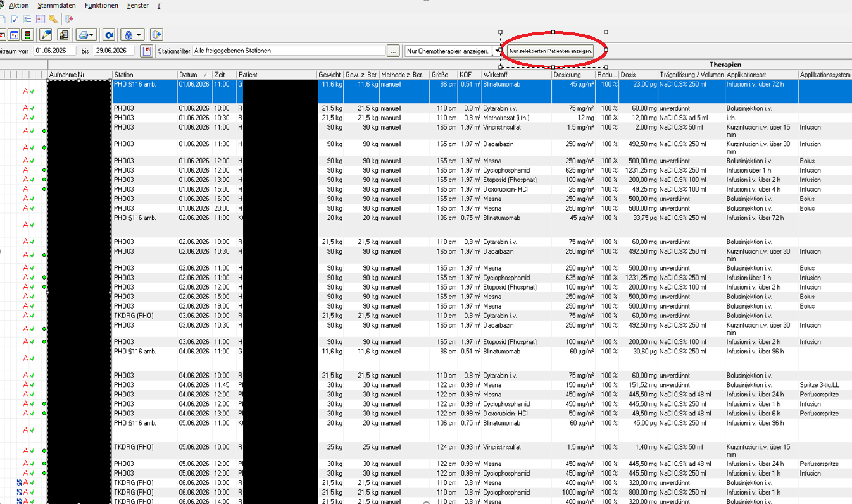852x504 pixels.
Task: Click the calendar grid icon in top toolbar
Action: tap(41, 19)
